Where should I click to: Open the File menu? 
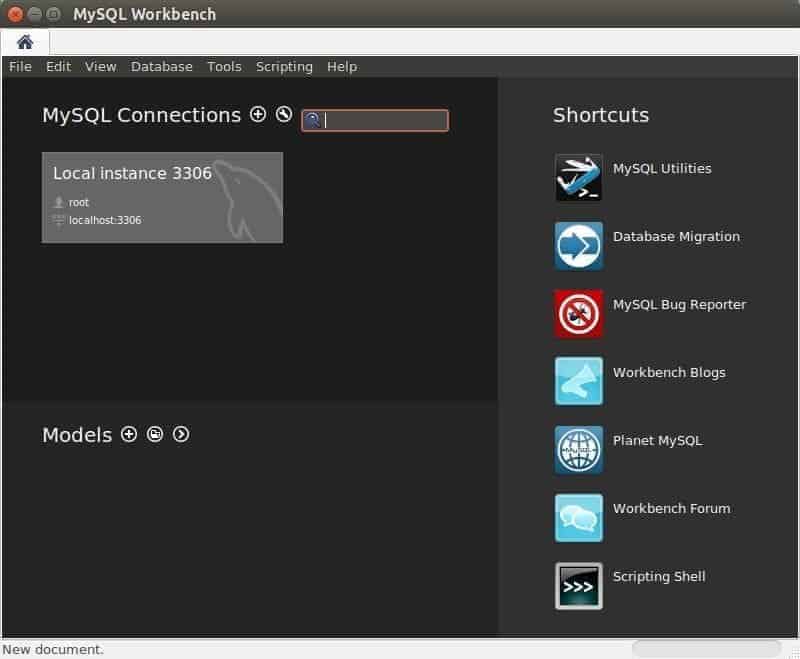tap(20, 66)
